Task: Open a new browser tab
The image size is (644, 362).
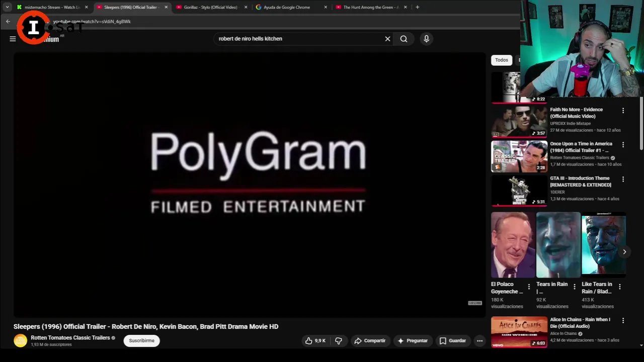Action: pos(417,7)
